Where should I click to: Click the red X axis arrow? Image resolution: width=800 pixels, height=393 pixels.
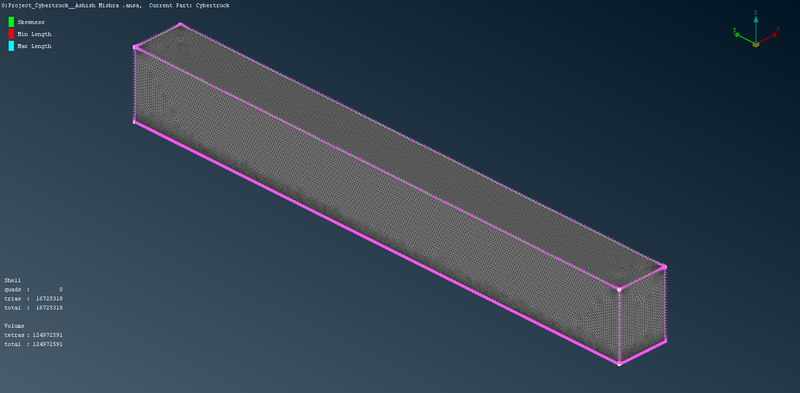[768, 38]
